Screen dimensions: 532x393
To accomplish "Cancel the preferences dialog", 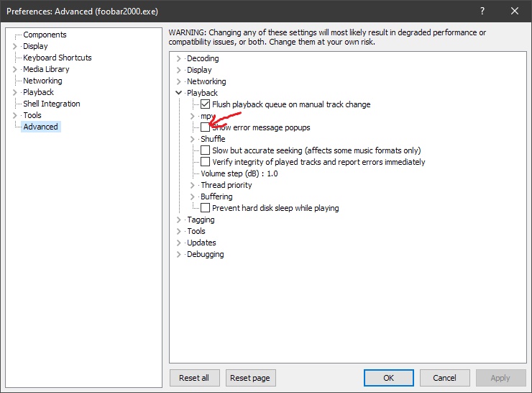I will coord(444,378).
